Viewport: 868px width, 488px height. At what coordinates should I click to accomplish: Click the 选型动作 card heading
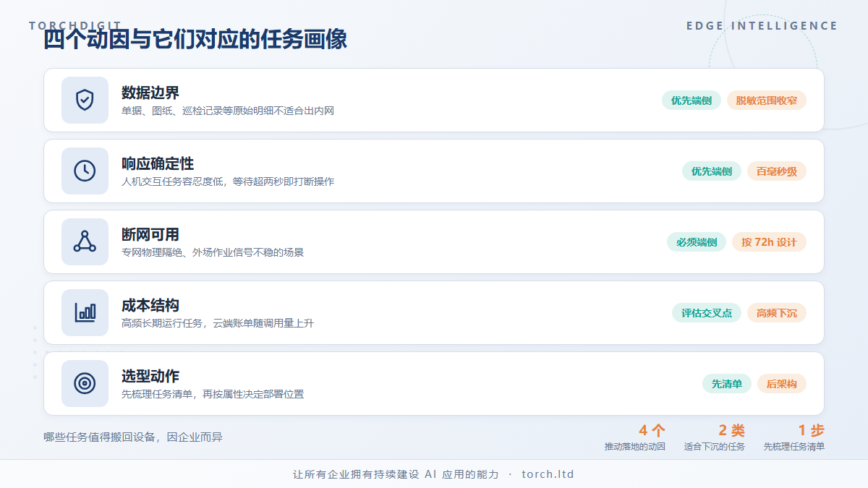(x=150, y=376)
